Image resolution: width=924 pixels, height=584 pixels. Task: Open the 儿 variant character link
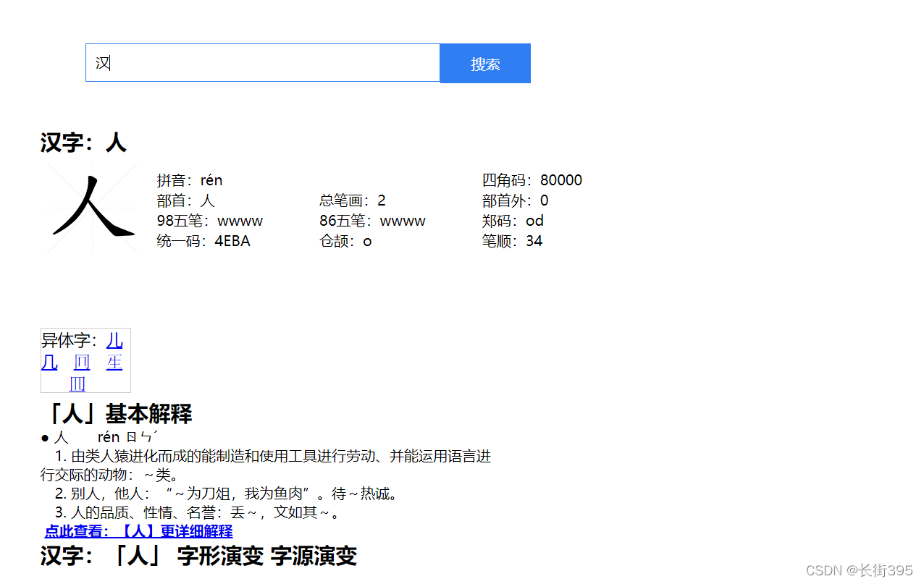pyautogui.click(x=114, y=340)
